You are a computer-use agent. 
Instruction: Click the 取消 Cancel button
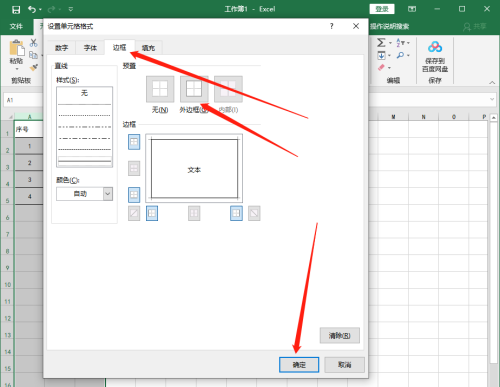coord(344,365)
